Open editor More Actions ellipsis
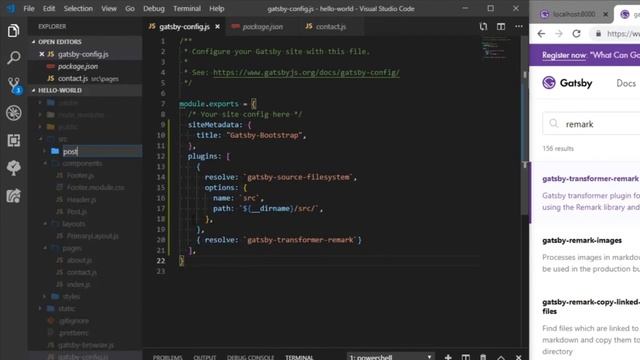Viewport: 640px width, 360px height. pos(518,27)
